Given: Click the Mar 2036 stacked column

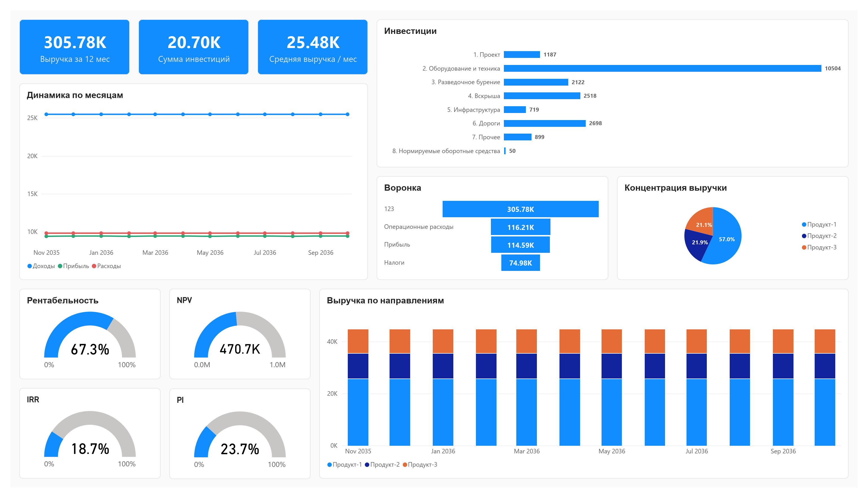Looking at the screenshot, I should pos(526,388).
